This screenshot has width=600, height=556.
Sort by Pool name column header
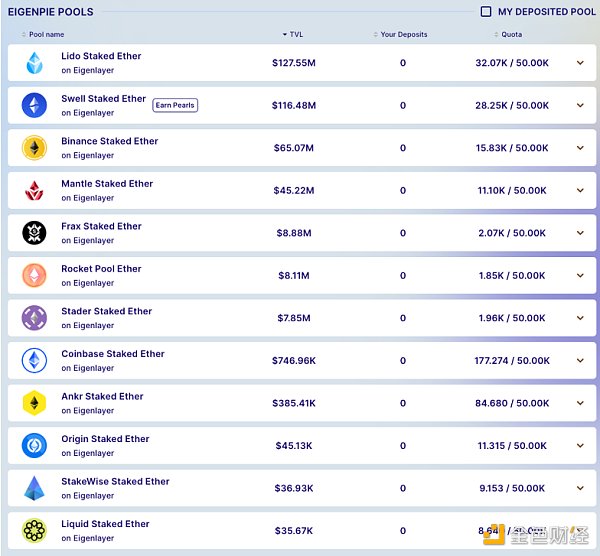tap(46, 35)
